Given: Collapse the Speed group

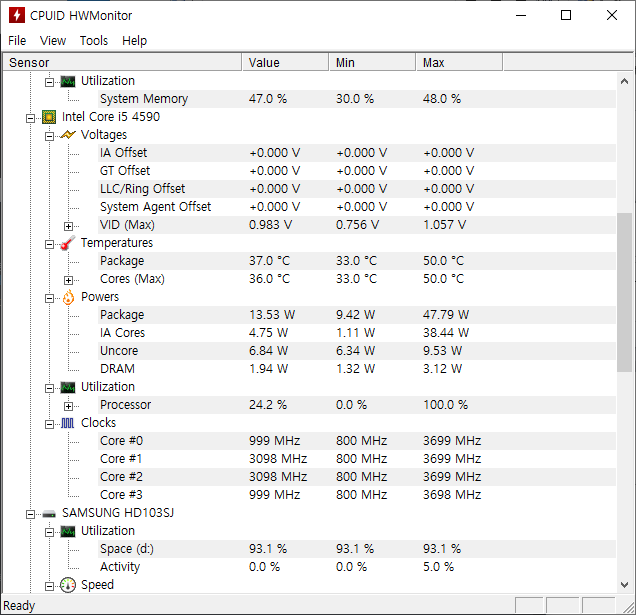Looking at the screenshot, I should [49, 586].
